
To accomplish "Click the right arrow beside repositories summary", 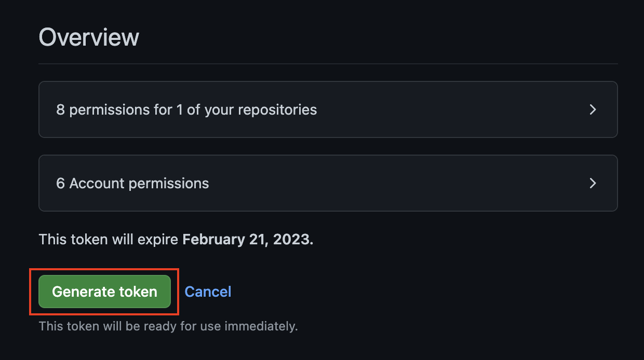I will click(593, 109).
